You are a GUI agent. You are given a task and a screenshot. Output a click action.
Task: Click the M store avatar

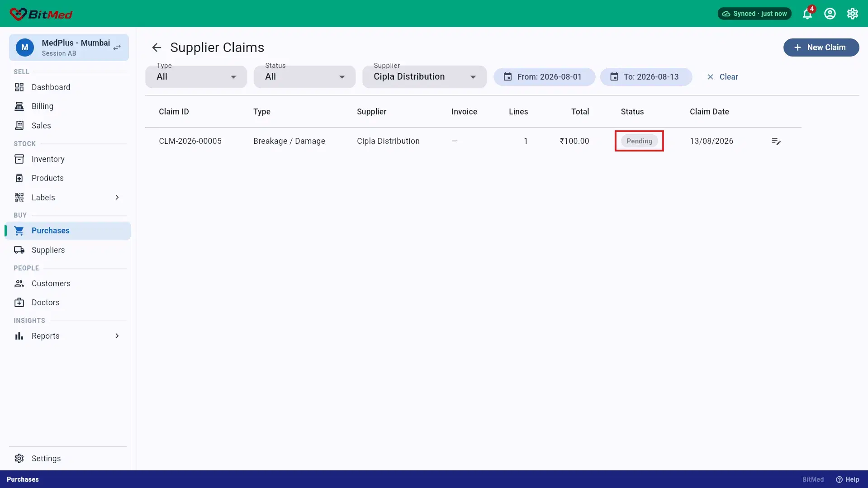click(25, 47)
